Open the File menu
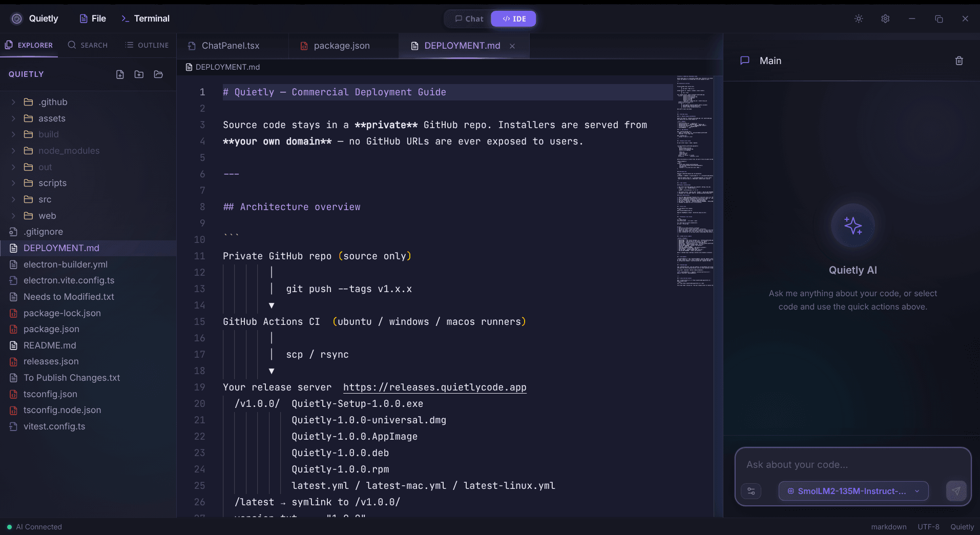This screenshot has height=535, width=980. (x=93, y=18)
